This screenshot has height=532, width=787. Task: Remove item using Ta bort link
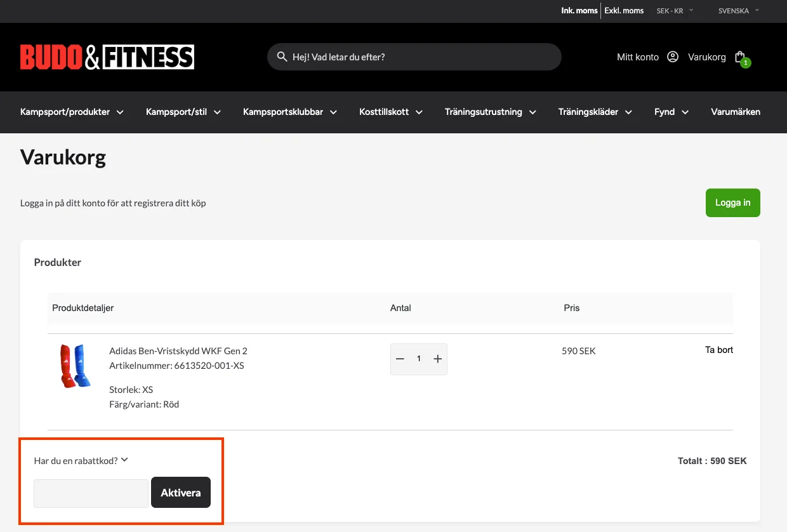point(719,350)
